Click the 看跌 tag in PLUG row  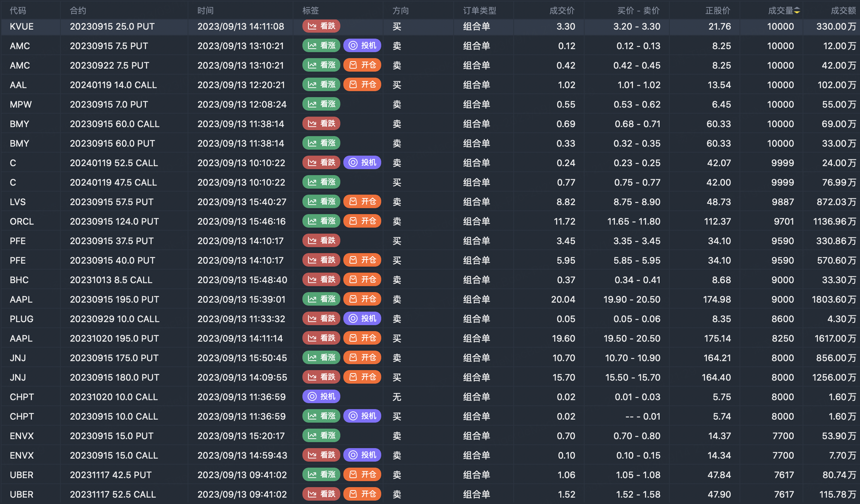point(321,319)
